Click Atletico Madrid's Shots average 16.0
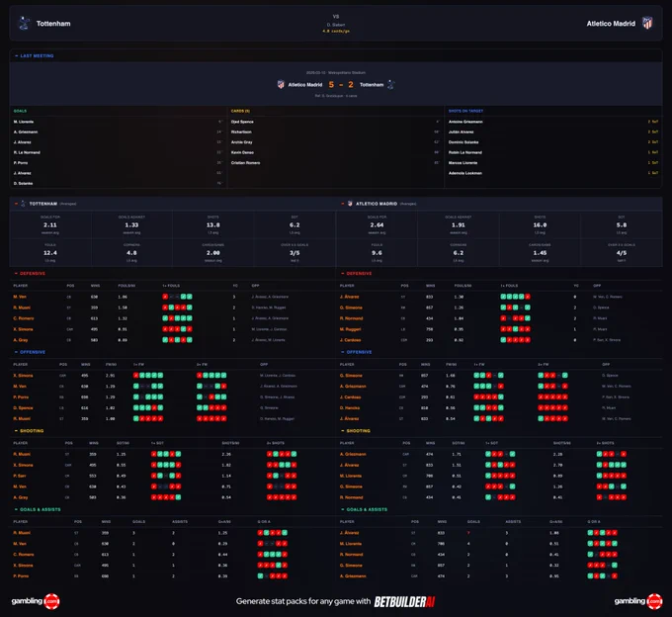672x617 pixels. point(540,224)
